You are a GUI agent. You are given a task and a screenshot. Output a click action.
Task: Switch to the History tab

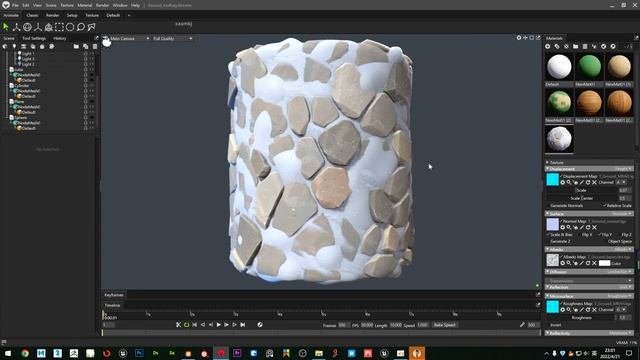(60, 38)
